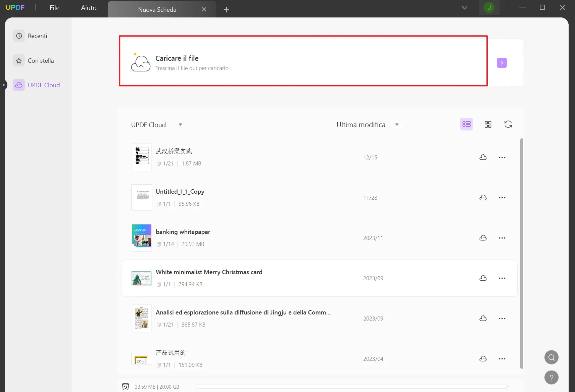Click the 33.59 MB | 20.00 GB storage text
The height and width of the screenshot is (392, 575).
tap(157, 387)
